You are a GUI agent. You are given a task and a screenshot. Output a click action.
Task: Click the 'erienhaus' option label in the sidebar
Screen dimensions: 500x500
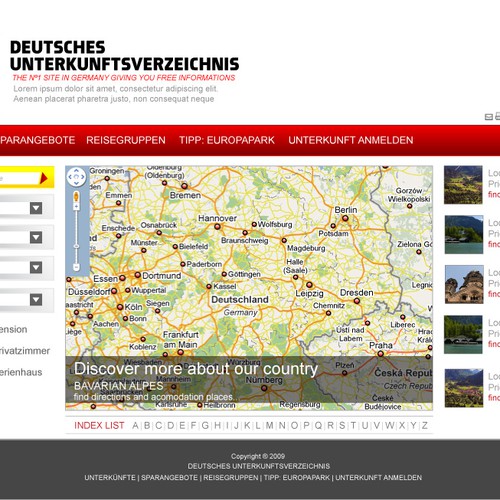click(21, 372)
